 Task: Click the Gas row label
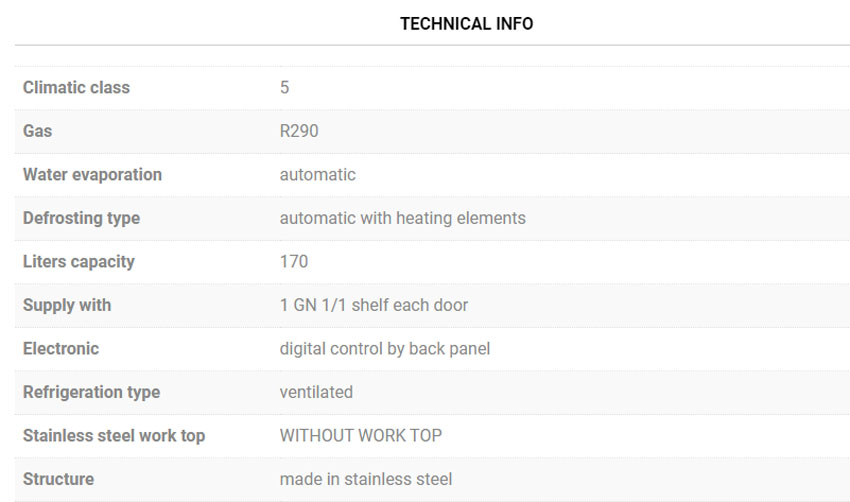point(37,131)
